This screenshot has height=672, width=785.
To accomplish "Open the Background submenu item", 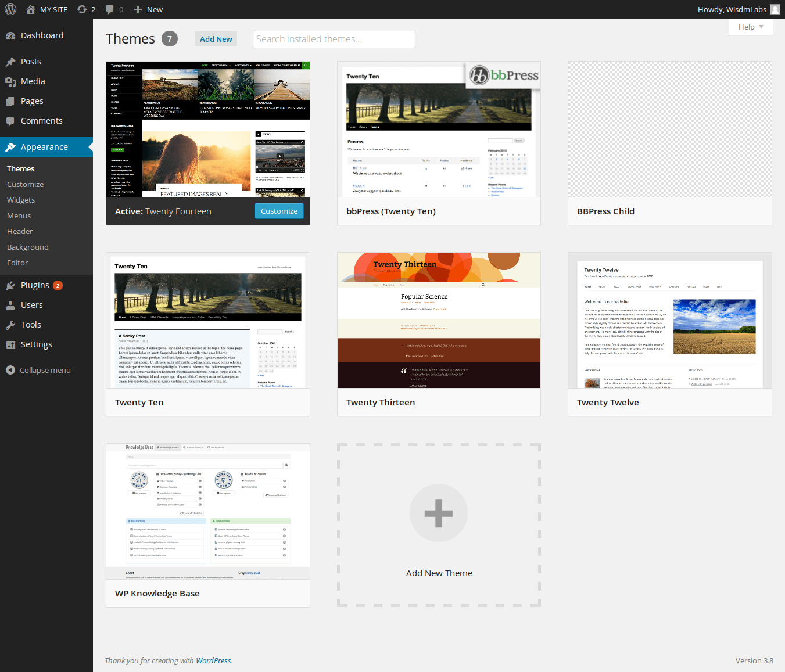I will point(28,247).
